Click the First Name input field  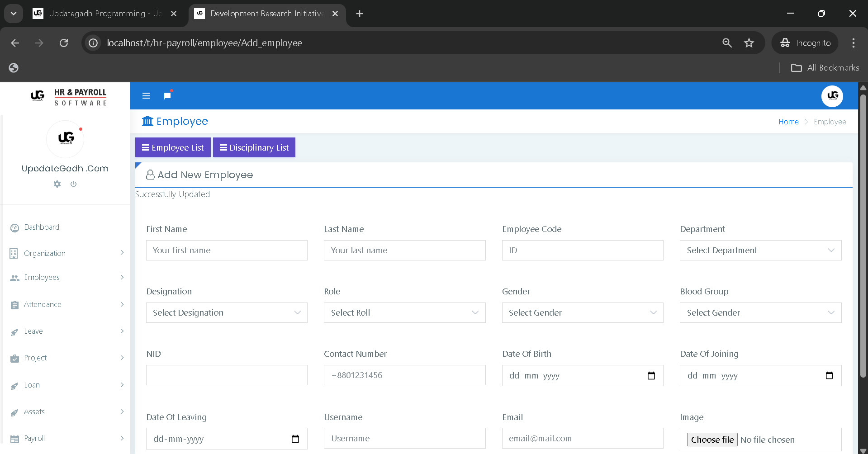227,251
